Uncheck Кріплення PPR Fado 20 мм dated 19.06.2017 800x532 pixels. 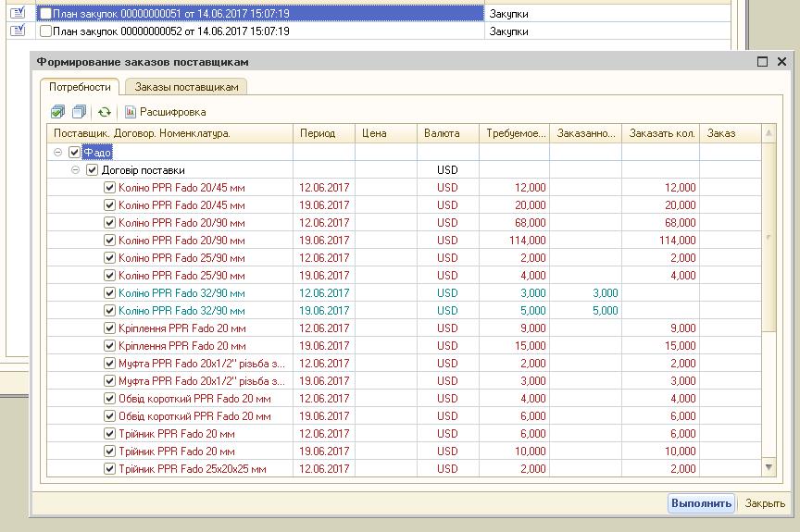pyautogui.click(x=109, y=345)
